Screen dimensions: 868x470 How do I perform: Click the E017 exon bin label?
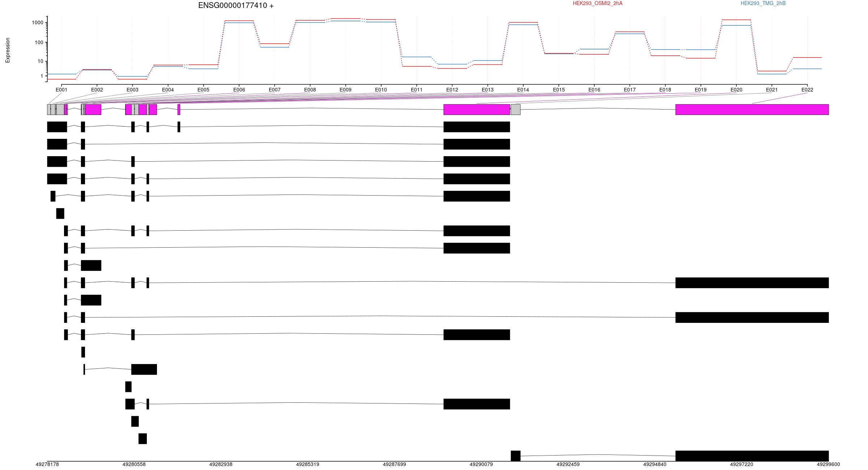point(630,90)
